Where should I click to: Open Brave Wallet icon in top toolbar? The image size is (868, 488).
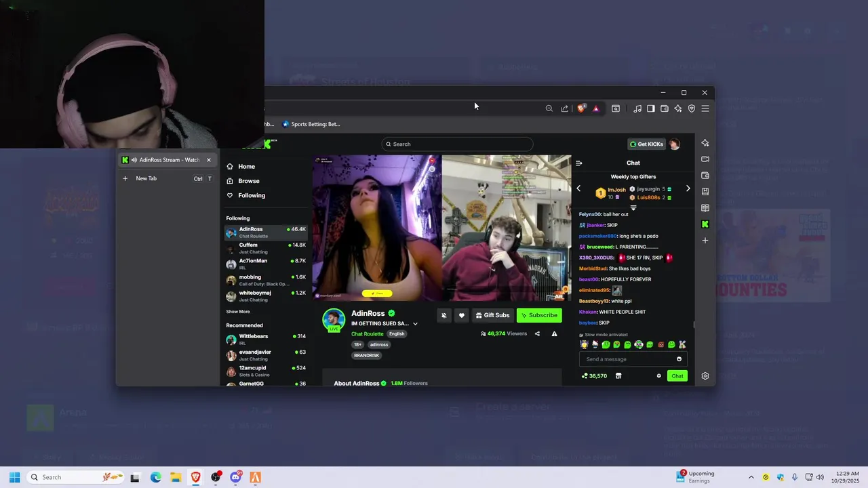point(665,108)
